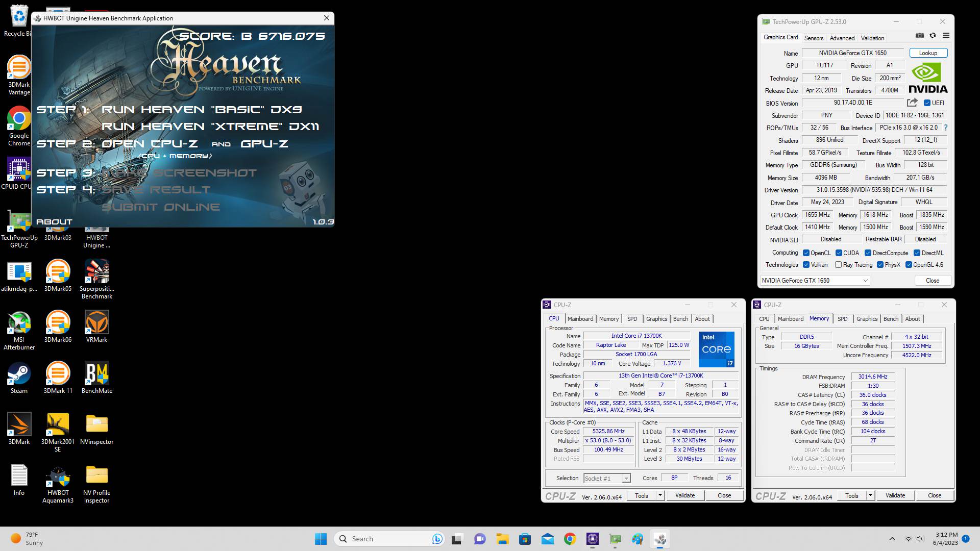Toggle the DirectCompute checkbox
The image size is (980, 551).
[868, 253]
